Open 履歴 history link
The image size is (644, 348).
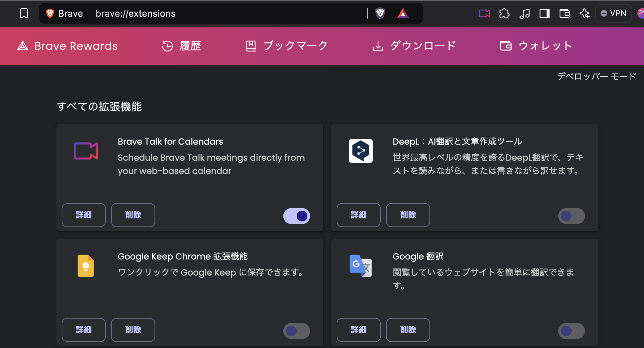182,46
